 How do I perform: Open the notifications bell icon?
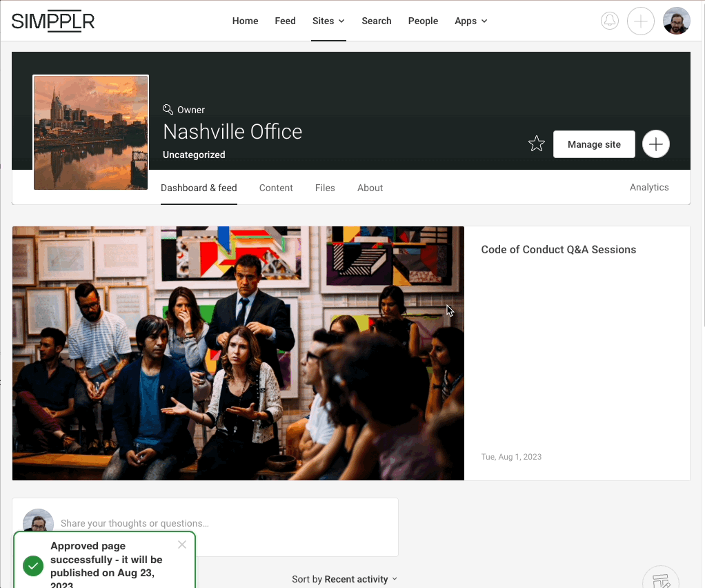pos(610,21)
